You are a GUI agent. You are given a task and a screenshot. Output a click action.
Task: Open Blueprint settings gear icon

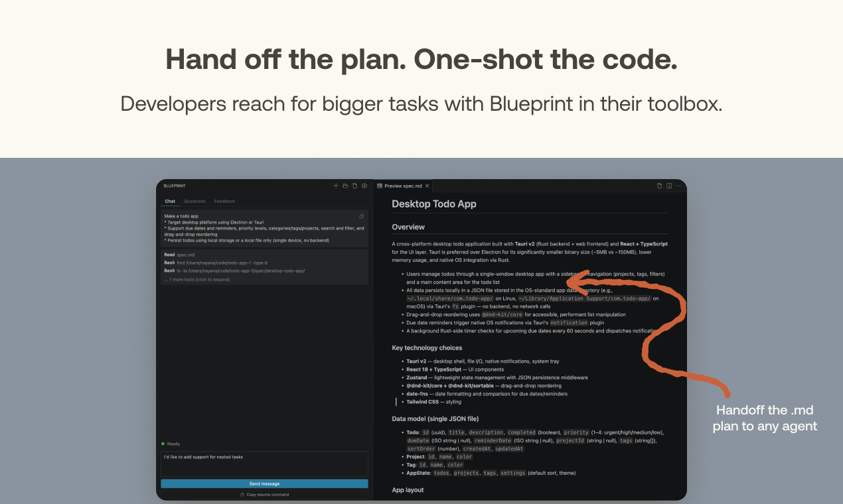tap(364, 186)
